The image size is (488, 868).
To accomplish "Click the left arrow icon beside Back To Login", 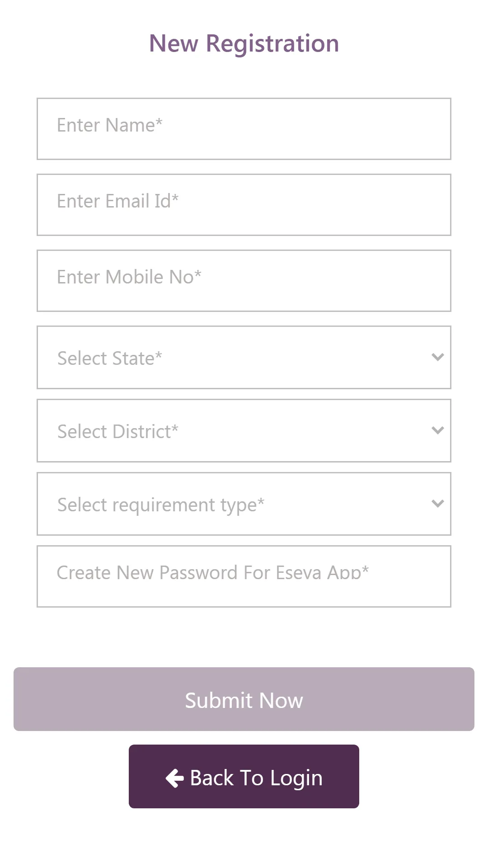I will pos(174,778).
